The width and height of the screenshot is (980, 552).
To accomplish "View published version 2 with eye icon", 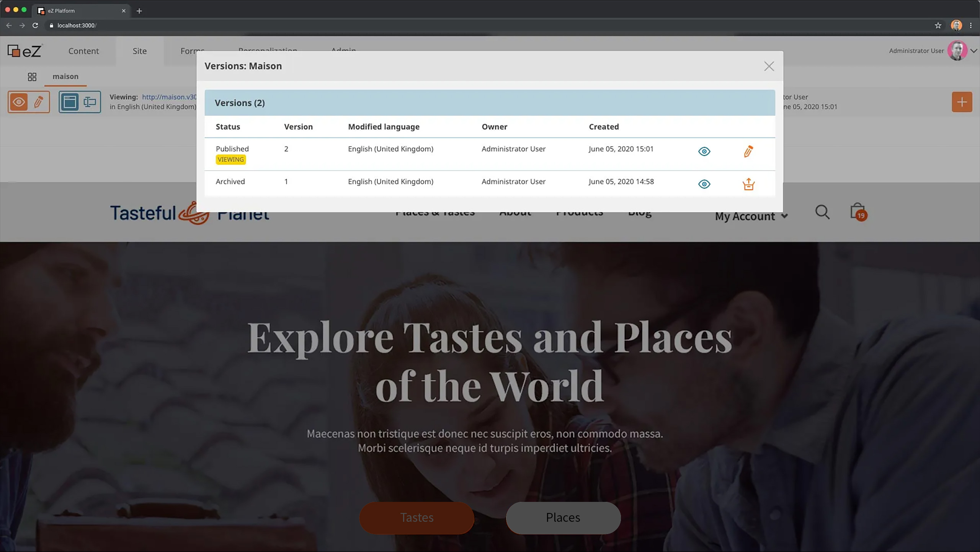I will tap(704, 151).
